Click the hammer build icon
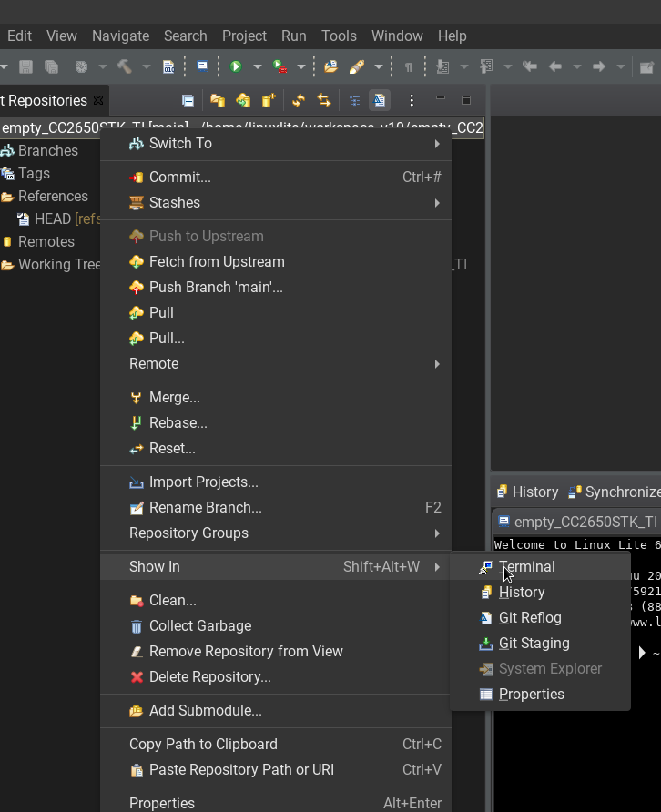Image resolution: width=661 pixels, height=812 pixels. 125,66
